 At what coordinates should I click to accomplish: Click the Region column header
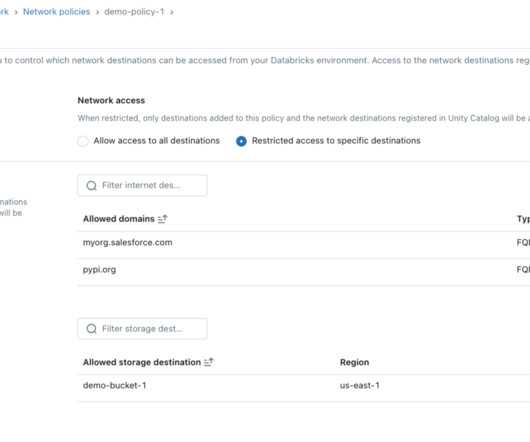[x=355, y=362]
